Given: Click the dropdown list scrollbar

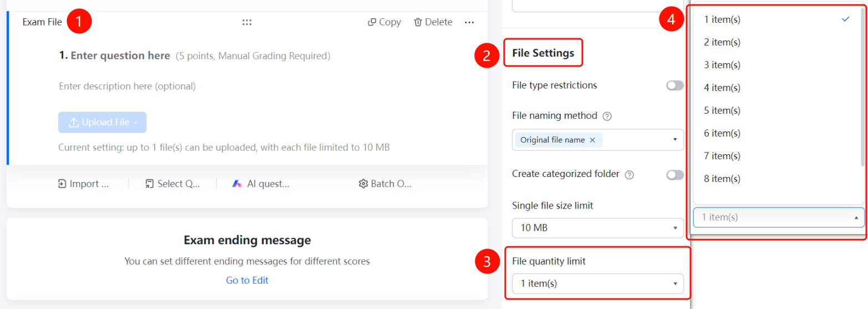Looking at the screenshot, I should point(862,88).
